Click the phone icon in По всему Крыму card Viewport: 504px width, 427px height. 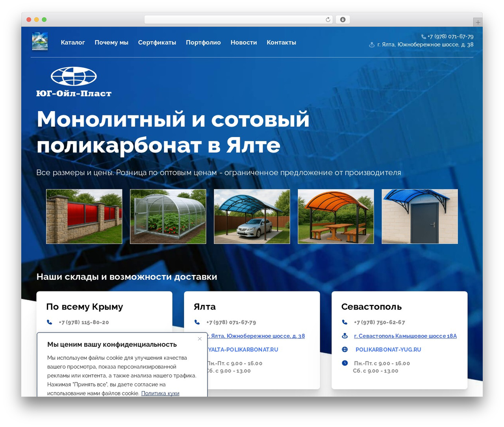pyautogui.click(x=50, y=322)
